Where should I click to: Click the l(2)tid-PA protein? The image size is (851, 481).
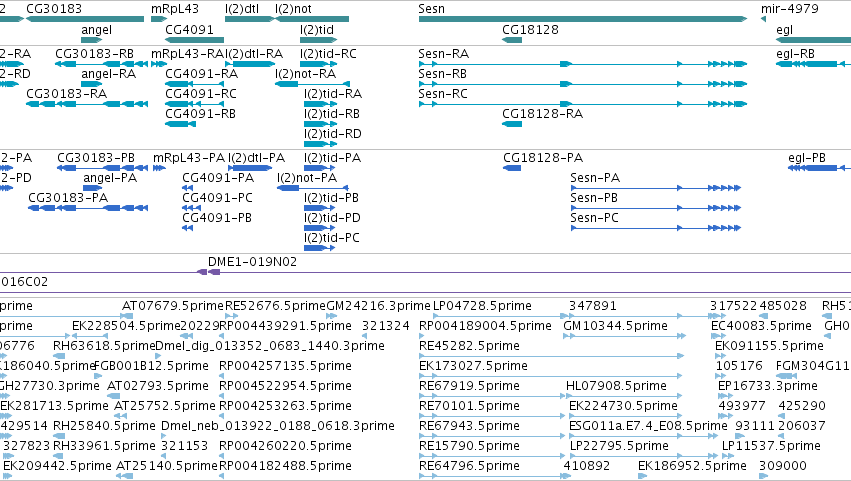tap(332, 158)
